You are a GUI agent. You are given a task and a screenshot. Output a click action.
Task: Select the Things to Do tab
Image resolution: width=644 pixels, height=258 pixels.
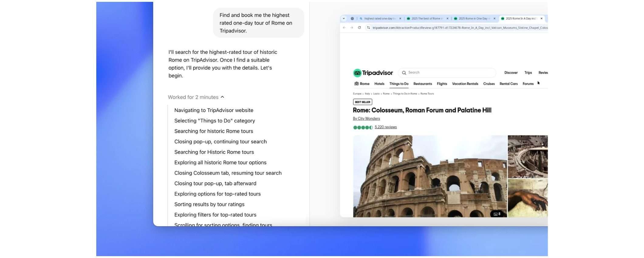[399, 84]
